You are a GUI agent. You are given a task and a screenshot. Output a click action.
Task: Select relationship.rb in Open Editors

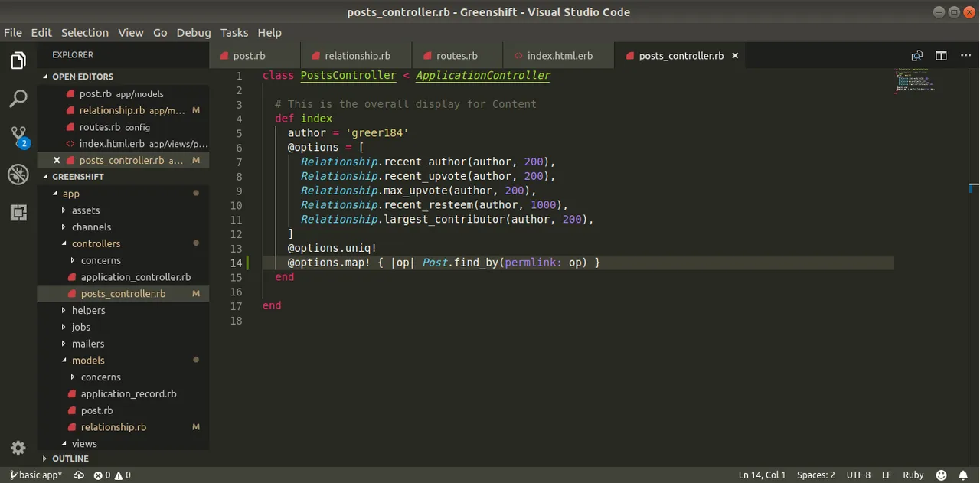(x=122, y=110)
